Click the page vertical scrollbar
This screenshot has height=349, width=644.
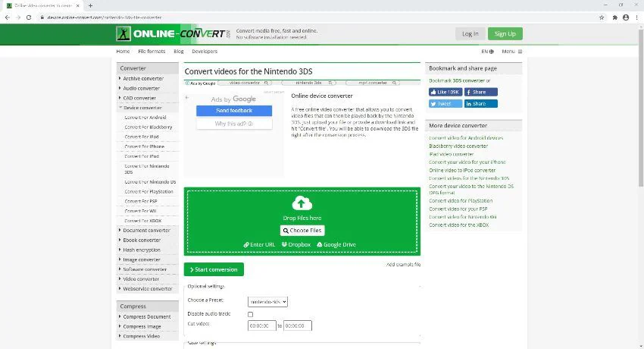(x=640, y=107)
